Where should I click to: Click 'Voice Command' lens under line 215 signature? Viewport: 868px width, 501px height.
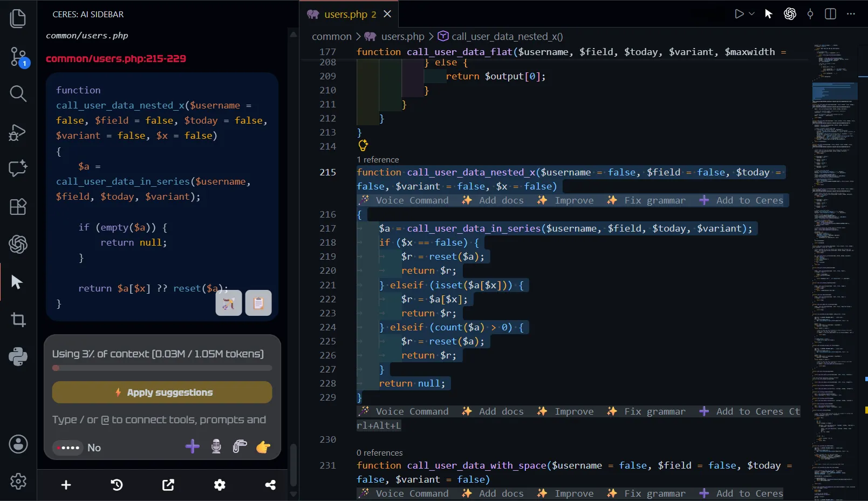(404, 200)
